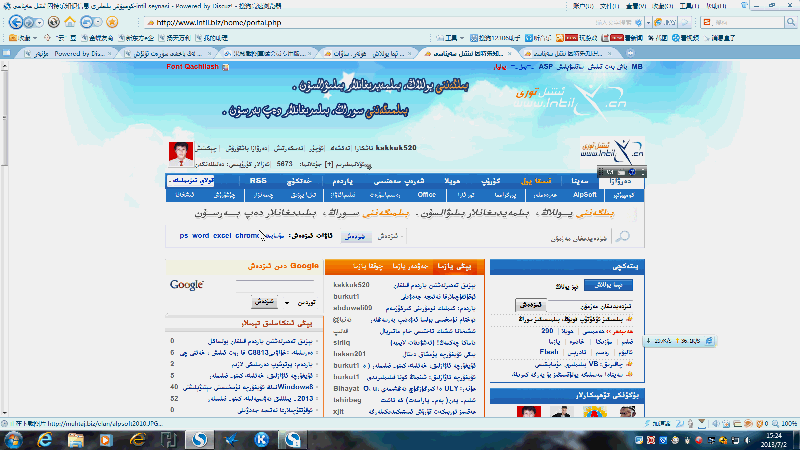This screenshot has width=800, height=450.
Task: Open the quick navigation dropdown in nav bar
Action: coord(192,181)
